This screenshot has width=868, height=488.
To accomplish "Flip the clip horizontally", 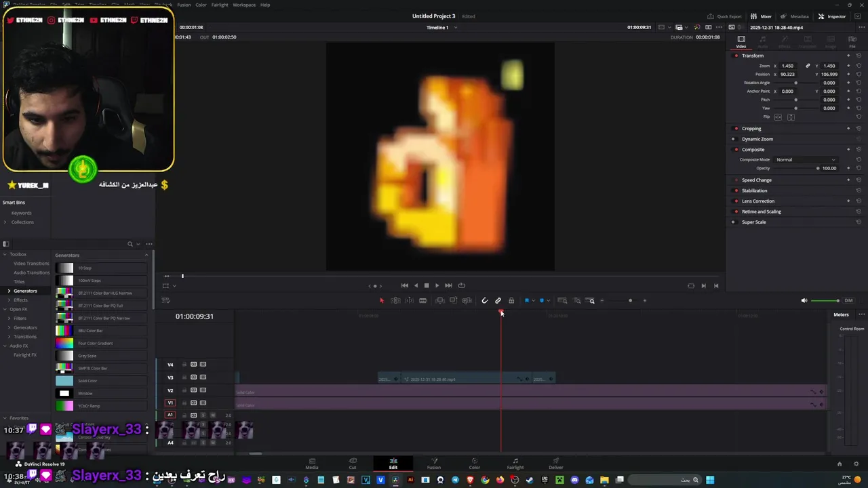I will (x=778, y=117).
